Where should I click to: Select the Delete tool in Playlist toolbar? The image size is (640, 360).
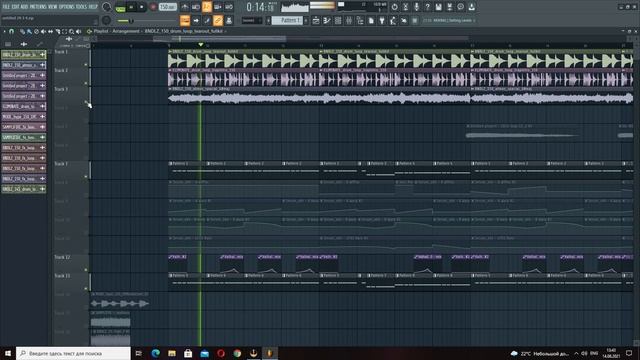point(36,31)
